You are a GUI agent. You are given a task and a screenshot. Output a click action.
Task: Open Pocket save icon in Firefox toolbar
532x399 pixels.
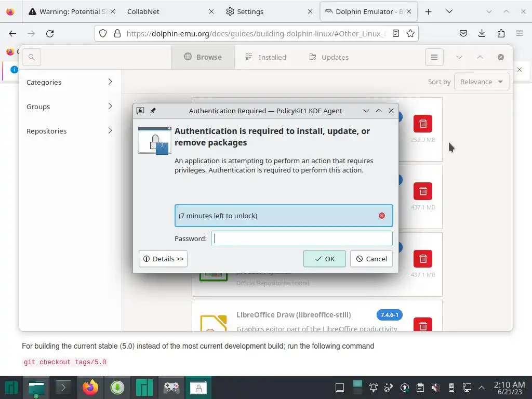pos(463,33)
